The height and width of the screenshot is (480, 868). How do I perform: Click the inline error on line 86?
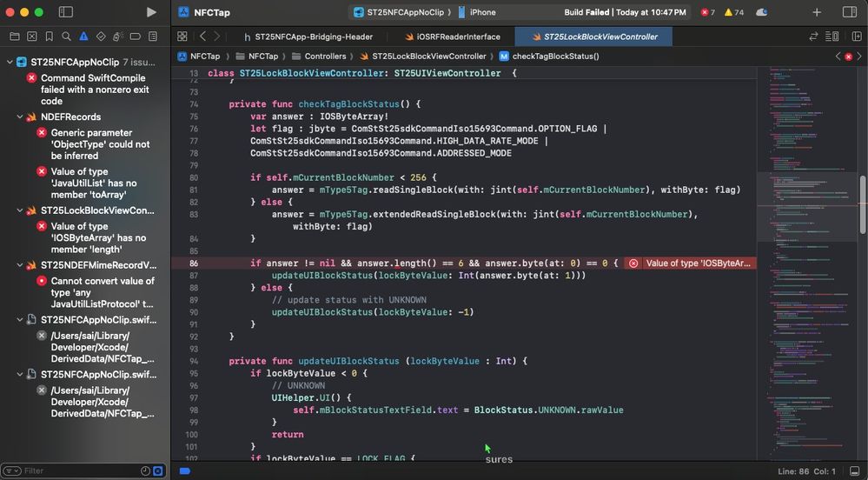coord(691,263)
